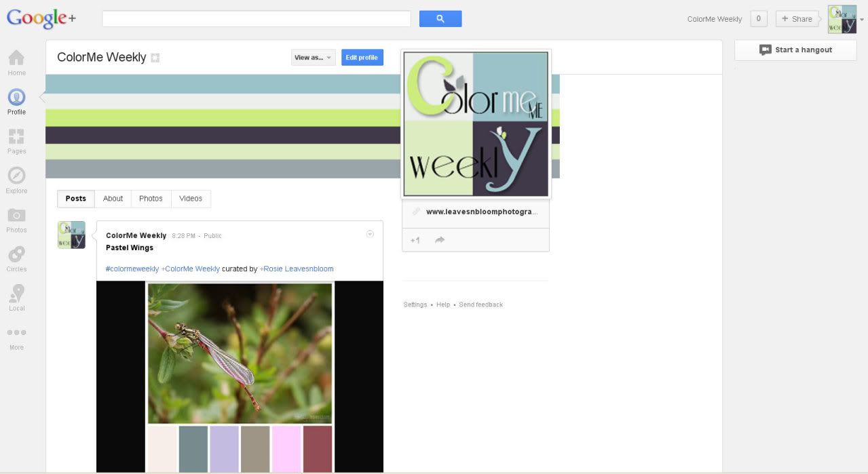Click the share arrow icon on profile card

[x=440, y=240]
